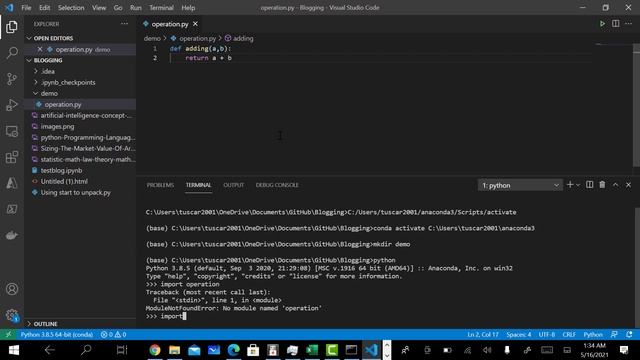Click the 'adding' breadcrumb symbol
The image size is (640, 360).
[x=239, y=38]
